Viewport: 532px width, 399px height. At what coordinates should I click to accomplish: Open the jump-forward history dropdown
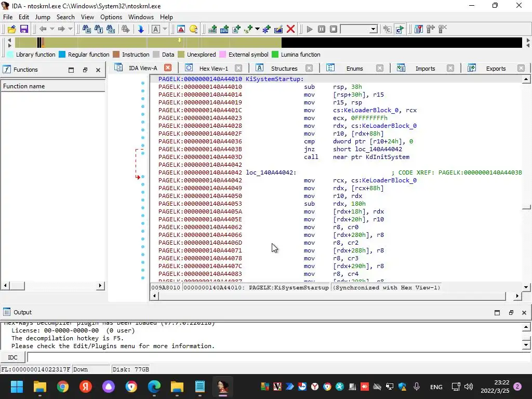70,29
